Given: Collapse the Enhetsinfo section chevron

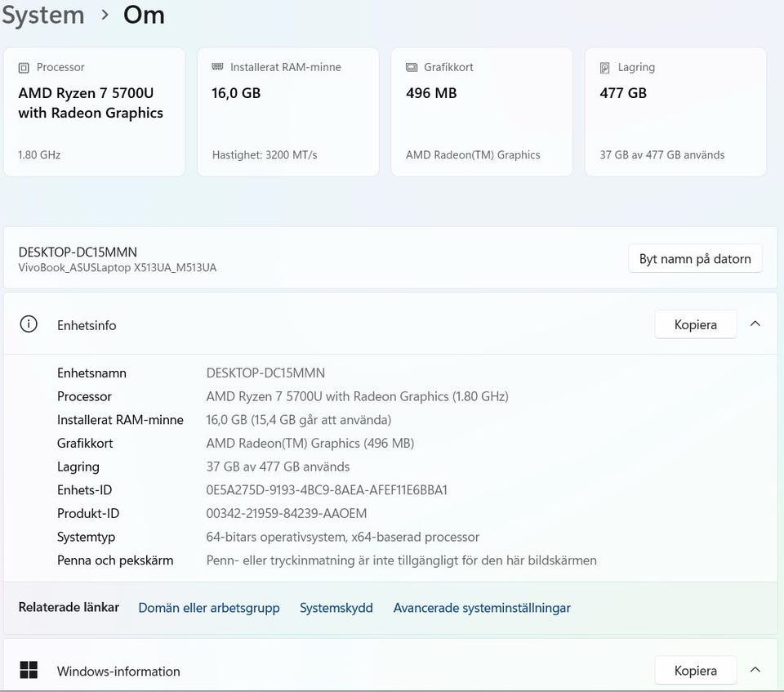Looking at the screenshot, I should (755, 324).
